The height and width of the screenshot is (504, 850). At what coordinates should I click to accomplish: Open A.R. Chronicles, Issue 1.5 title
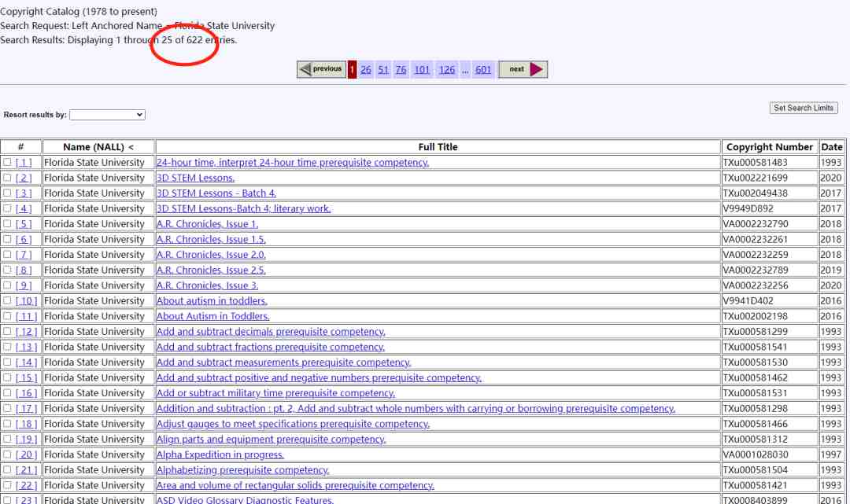click(211, 239)
